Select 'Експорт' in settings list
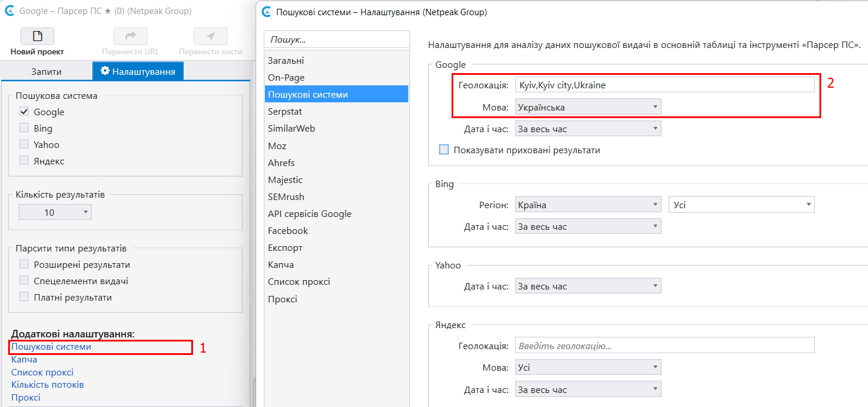 pos(336,247)
